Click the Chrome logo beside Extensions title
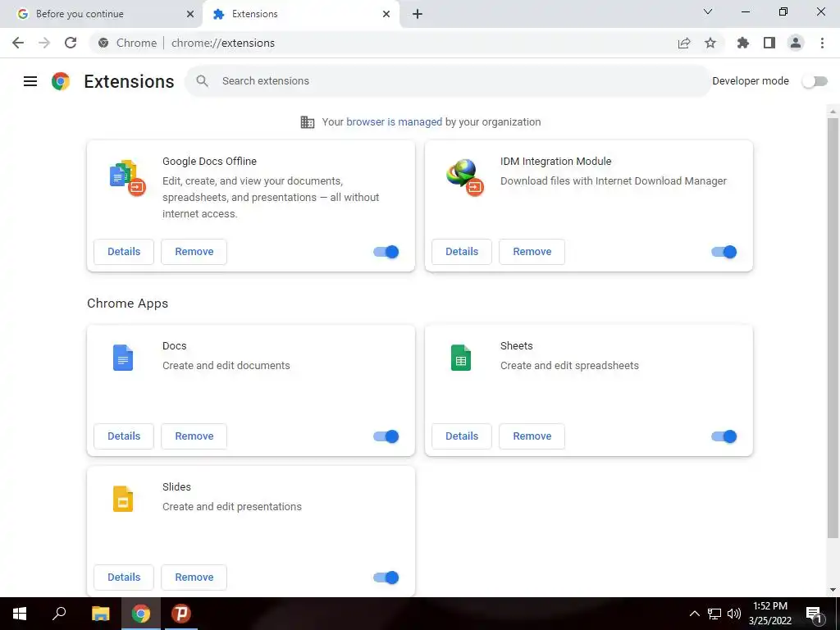Image resolution: width=840 pixels, height=630 pixels. 61,81
